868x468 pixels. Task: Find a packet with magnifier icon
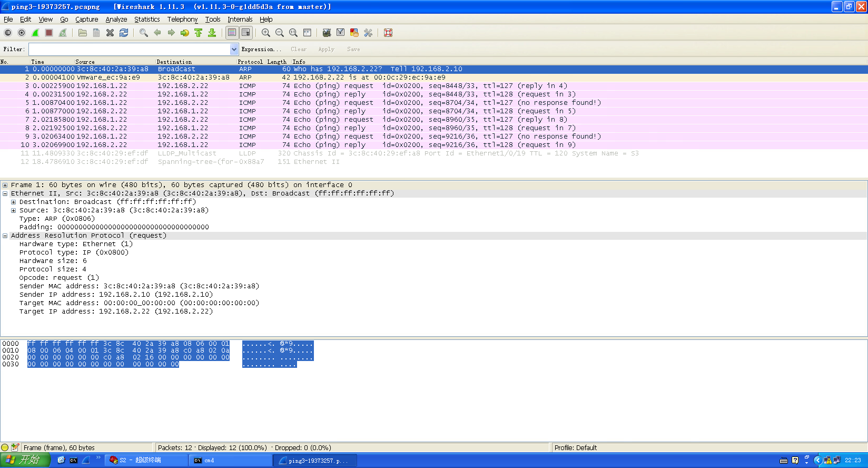coord(144,33)
